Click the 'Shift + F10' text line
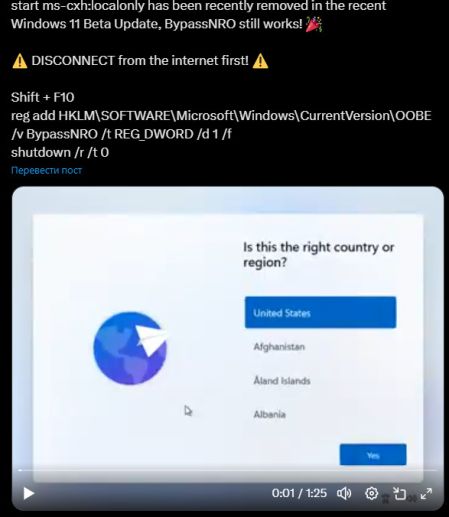449x517 pixels. (43, 97)
